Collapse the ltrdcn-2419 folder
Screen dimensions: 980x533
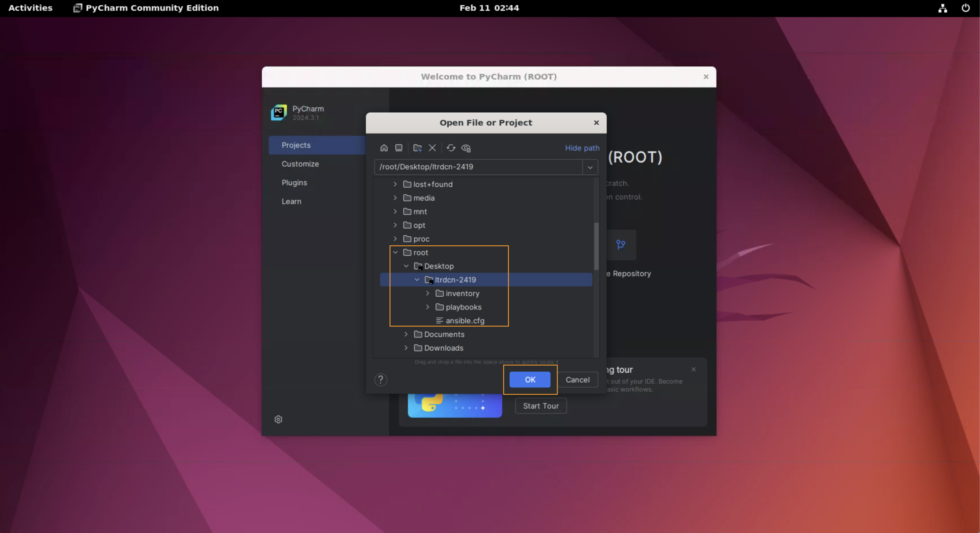point(417,280)
